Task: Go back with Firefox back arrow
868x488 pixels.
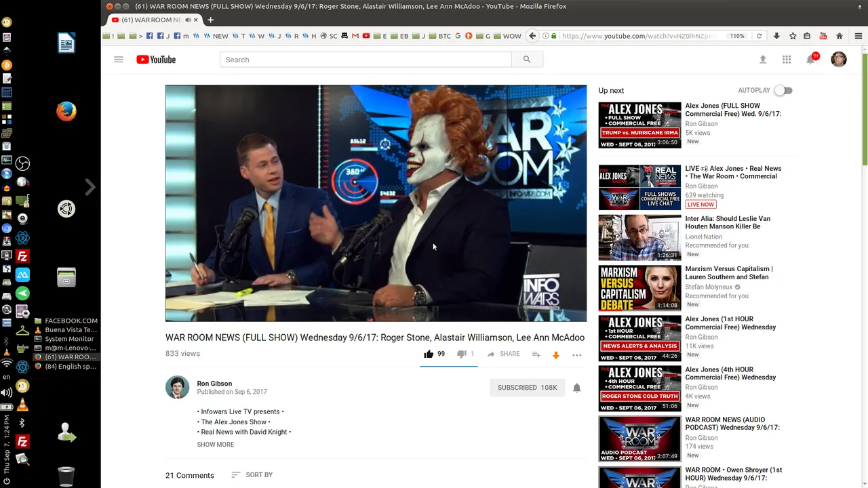Action: click(532, 36)
